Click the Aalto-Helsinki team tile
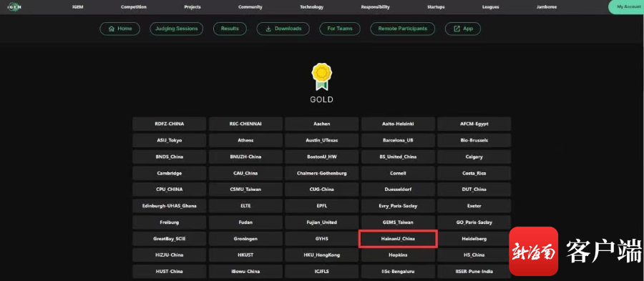644x281 pixels. pos(398,124)
